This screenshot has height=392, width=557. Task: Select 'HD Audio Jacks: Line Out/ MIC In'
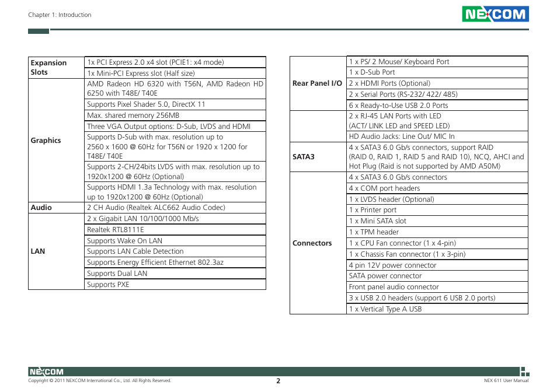(x=437, y=136)
